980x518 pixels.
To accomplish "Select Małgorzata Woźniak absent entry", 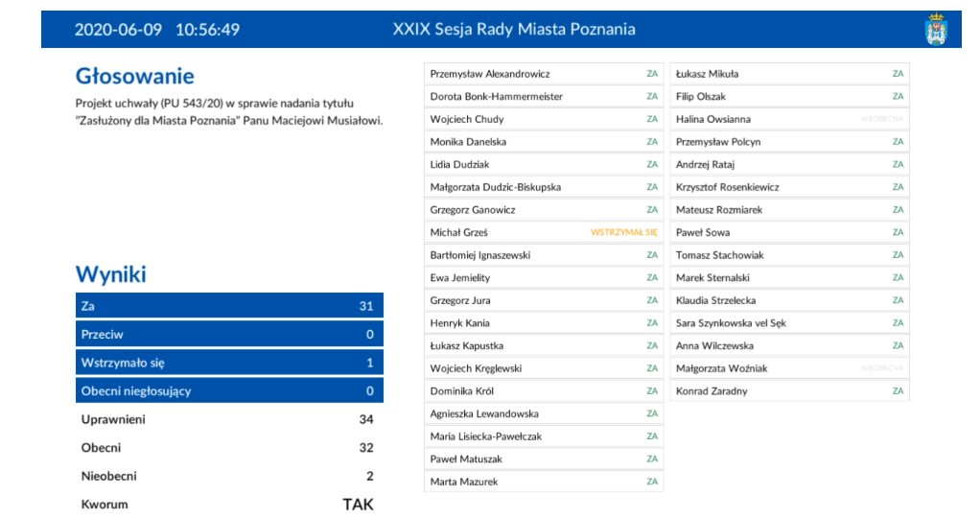I will [x=789, y=368].
